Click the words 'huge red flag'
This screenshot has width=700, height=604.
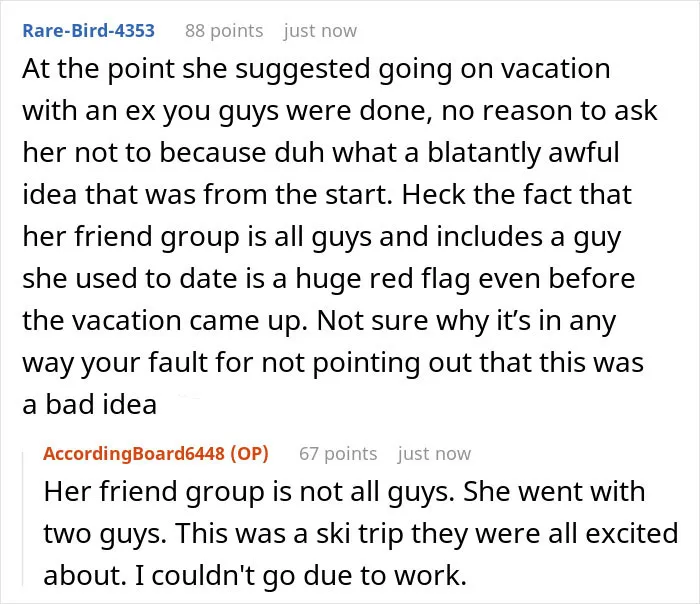coord(383,279)
